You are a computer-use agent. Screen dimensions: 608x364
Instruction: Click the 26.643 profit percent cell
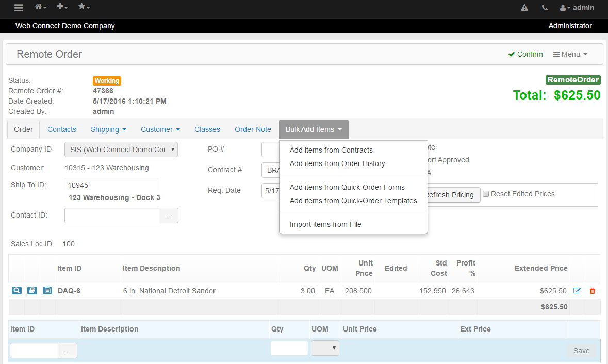click(x=463, y=291)
